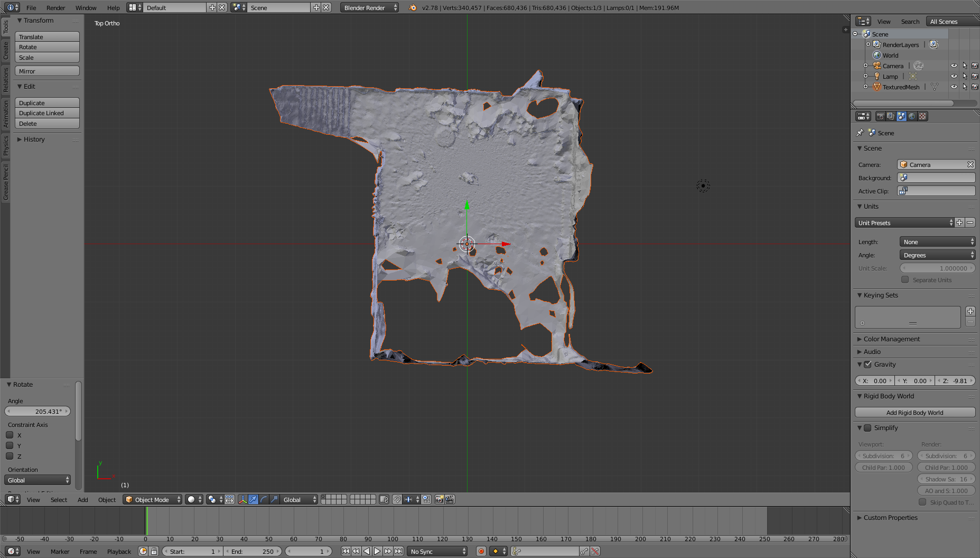The image size is (980, 558).
Task: Click the snap target icon in 3D header
Action: (426, 499)
